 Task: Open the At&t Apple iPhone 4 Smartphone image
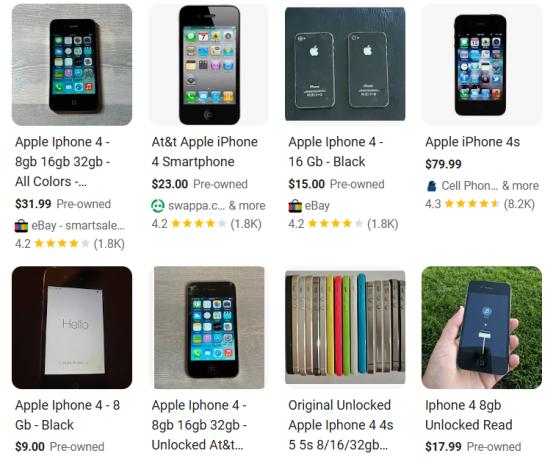(208, 65)
